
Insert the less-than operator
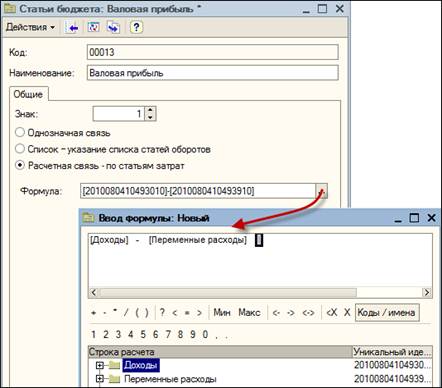(175, 313)
